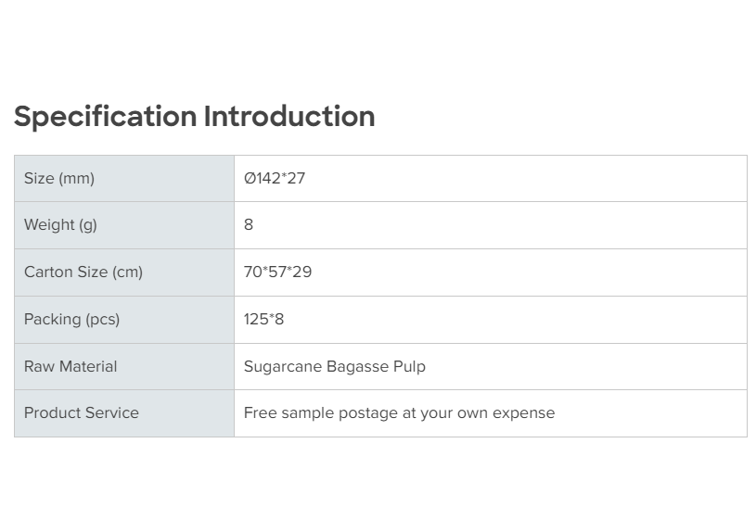Click the 70*57*29 carton size value
The height and width of the screenshot is (532, 756).
[278, 272]
